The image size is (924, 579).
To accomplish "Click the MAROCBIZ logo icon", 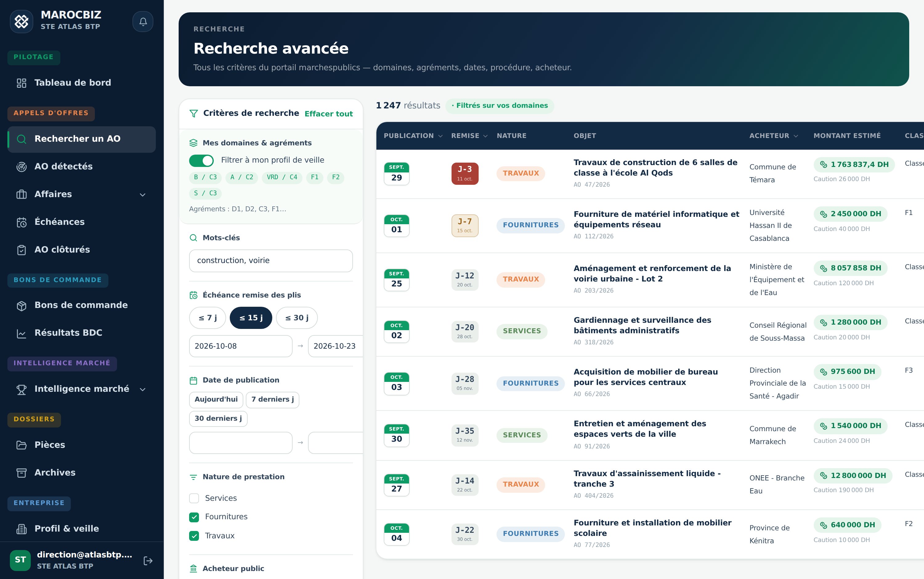I will 22,22.
